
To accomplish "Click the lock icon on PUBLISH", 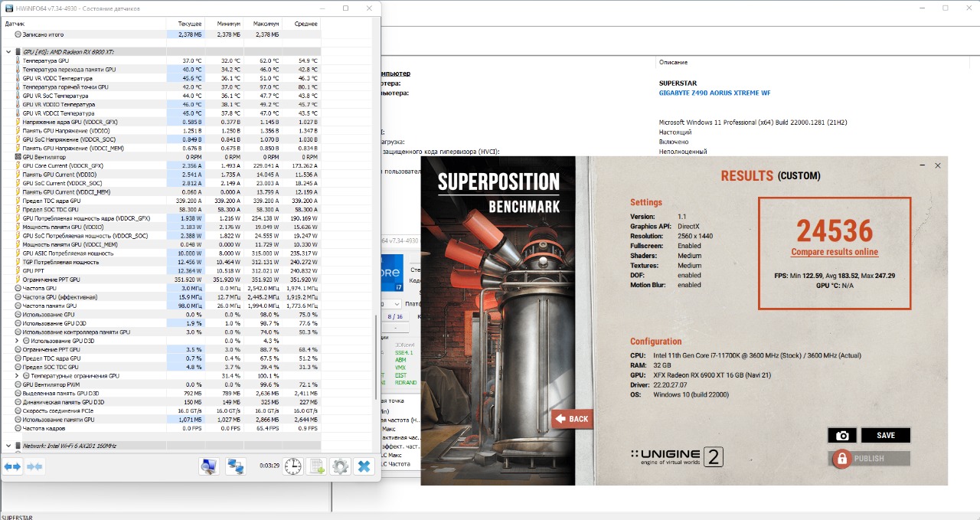I will click(842, 459).
